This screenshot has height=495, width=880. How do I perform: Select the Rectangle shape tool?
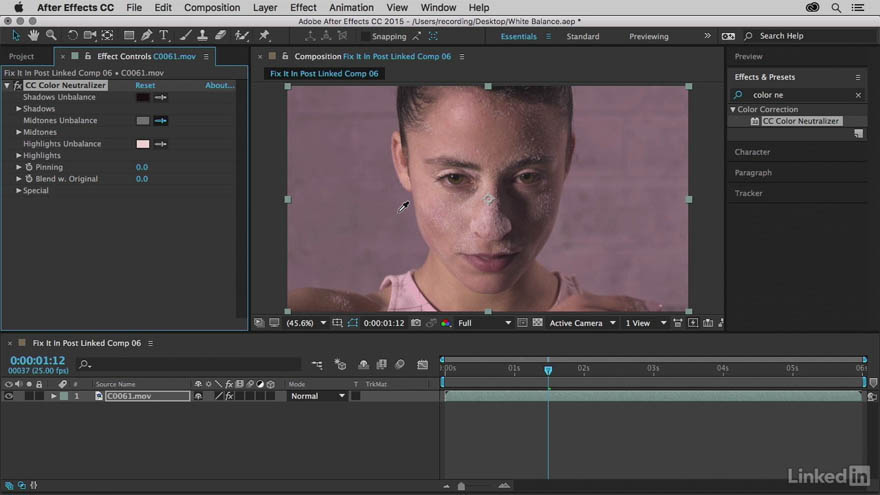pyautogui.click(x=129, y=36)
